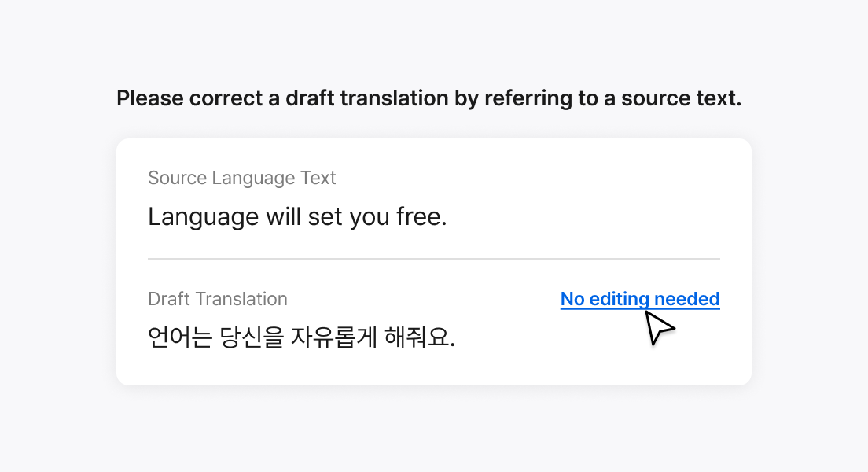Image resolution: width=868 pixels, height=472 pixels.
Task: Click the Korean word "해줘요."
Action: 420,337
